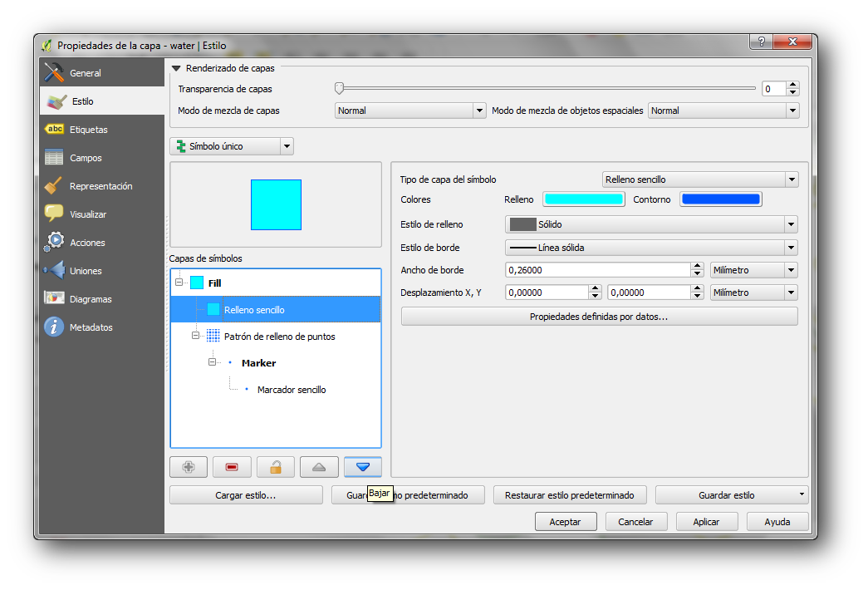Click the transparency numeric value field

point(774,89)
